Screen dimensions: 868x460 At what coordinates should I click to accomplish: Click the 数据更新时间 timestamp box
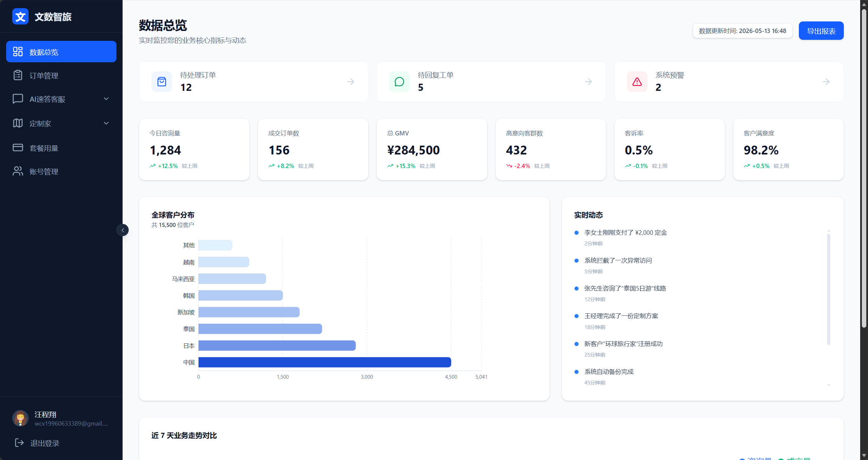point(742,31)
